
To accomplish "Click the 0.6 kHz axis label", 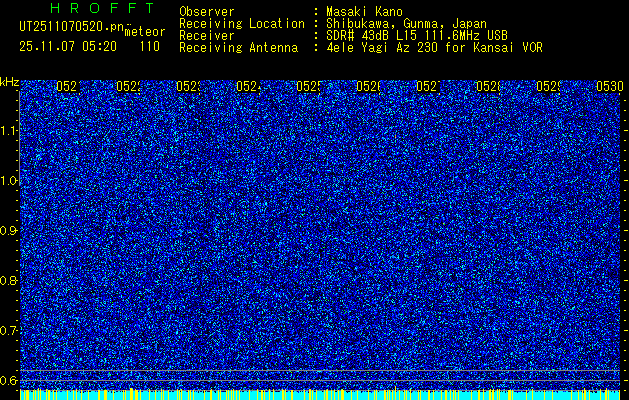I will pyautogui.click(x=10, y=380).
